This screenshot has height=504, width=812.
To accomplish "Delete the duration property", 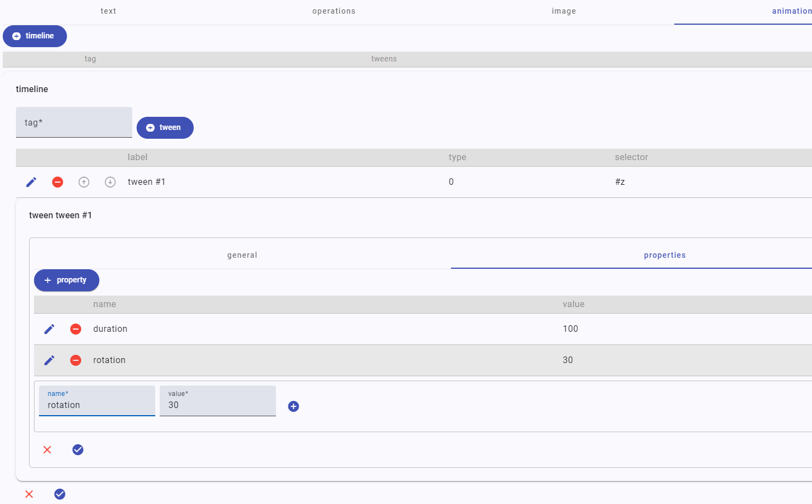I will [76, 329].
